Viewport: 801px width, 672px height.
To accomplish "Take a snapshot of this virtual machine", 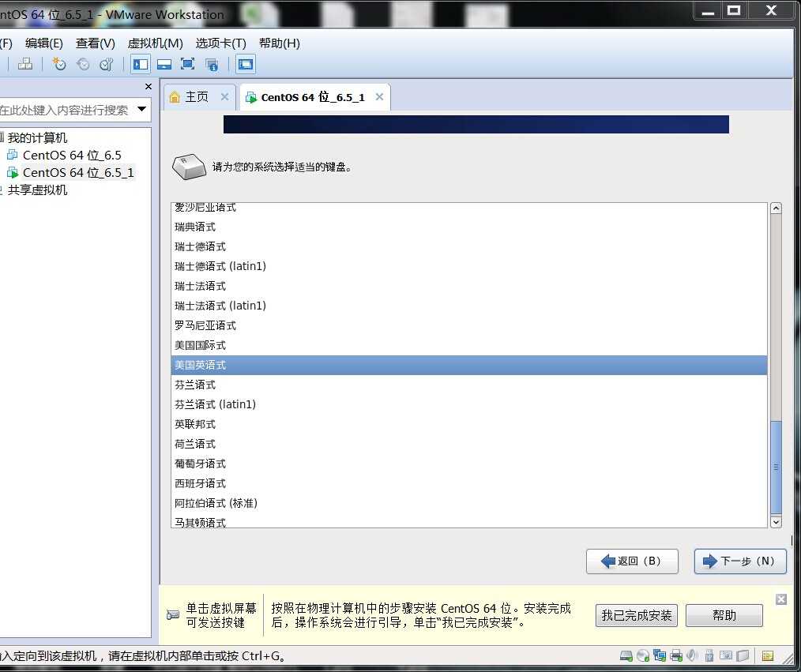I will tap(59, 64).
